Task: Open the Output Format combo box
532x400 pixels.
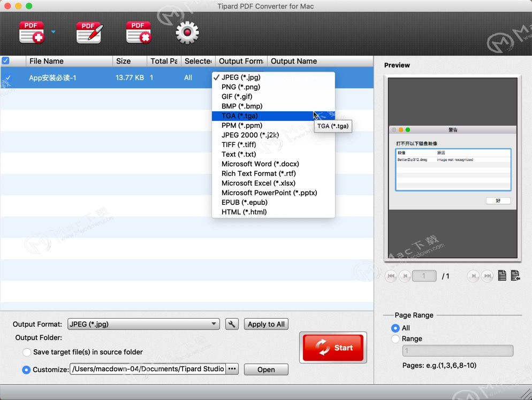Action: pos(143,324)
